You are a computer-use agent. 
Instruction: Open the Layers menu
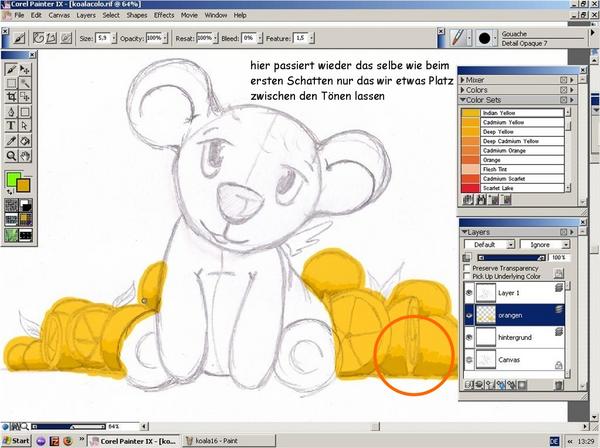click(x=86, y=15)
